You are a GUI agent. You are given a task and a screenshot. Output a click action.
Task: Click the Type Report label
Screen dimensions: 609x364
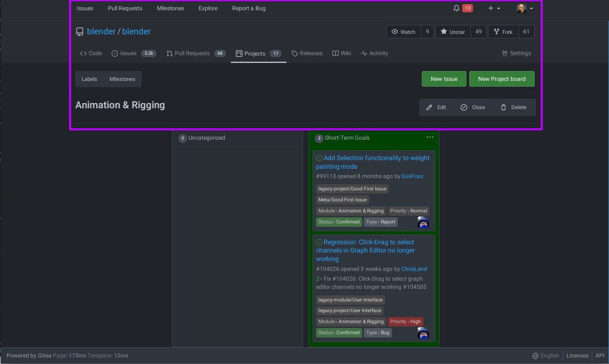pyautogui.click(x=381, y=222)
